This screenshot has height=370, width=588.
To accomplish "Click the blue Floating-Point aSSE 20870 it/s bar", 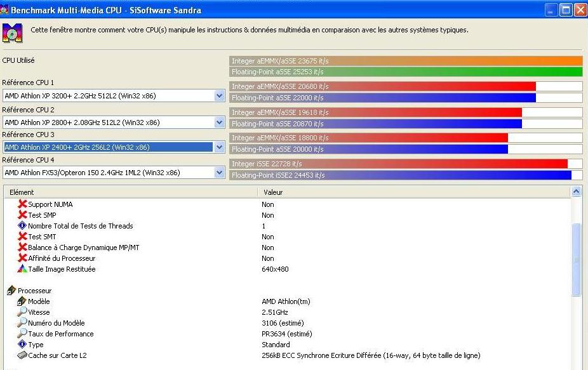I will coord(375,123).
